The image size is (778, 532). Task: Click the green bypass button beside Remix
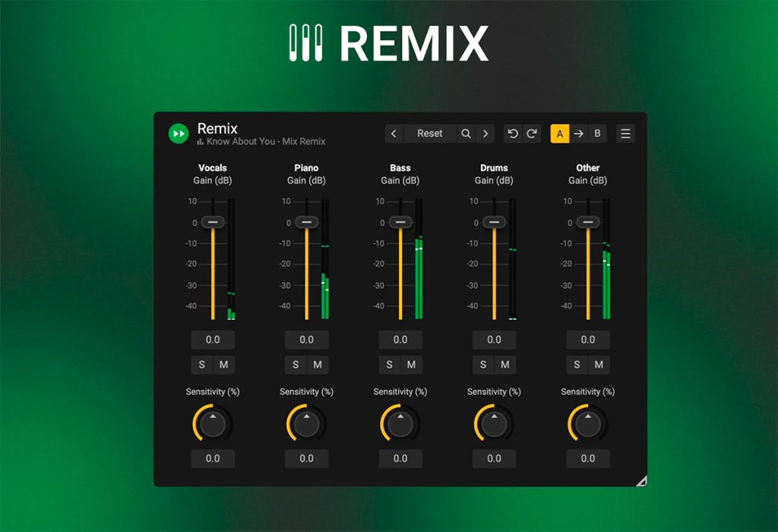179,134
